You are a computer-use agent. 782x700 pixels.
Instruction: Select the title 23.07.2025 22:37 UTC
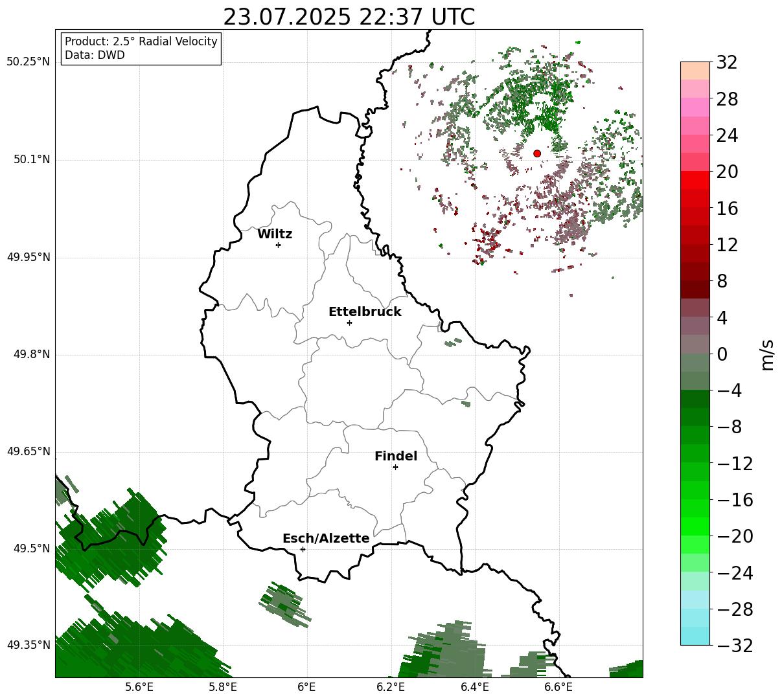coord(349,17)
